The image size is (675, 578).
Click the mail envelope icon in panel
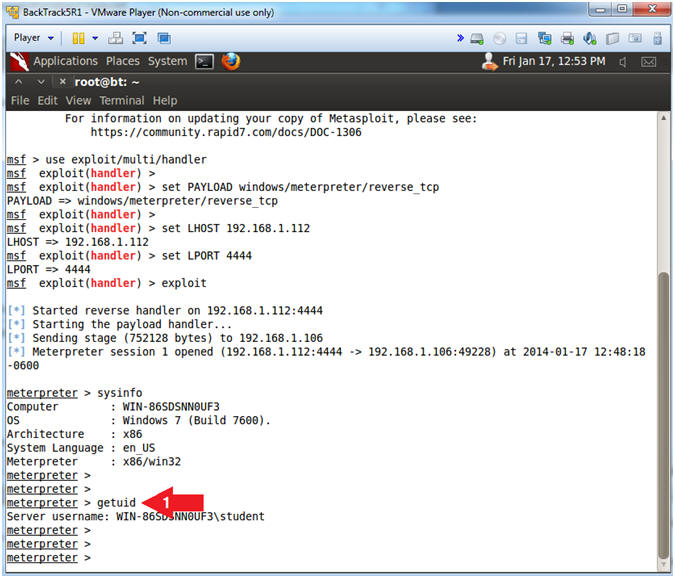pos(648,62)
